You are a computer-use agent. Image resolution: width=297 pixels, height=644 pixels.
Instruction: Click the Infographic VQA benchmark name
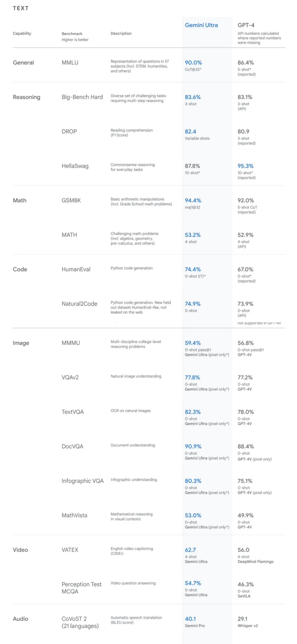(x=82, y=481)
